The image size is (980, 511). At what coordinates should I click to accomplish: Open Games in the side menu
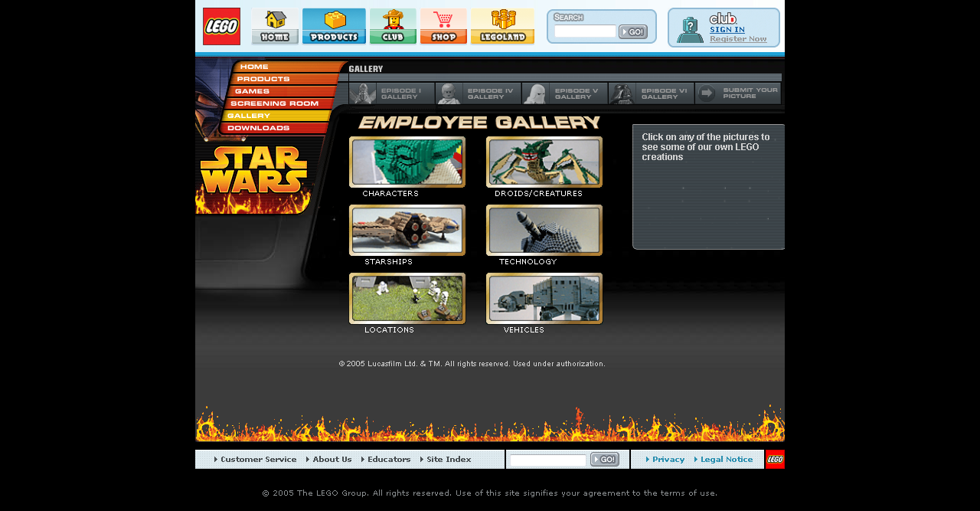click(252, 91)
